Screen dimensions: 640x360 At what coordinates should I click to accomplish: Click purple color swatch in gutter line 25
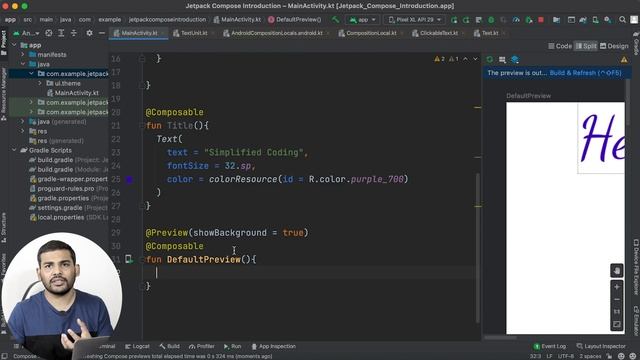[129, 179]
